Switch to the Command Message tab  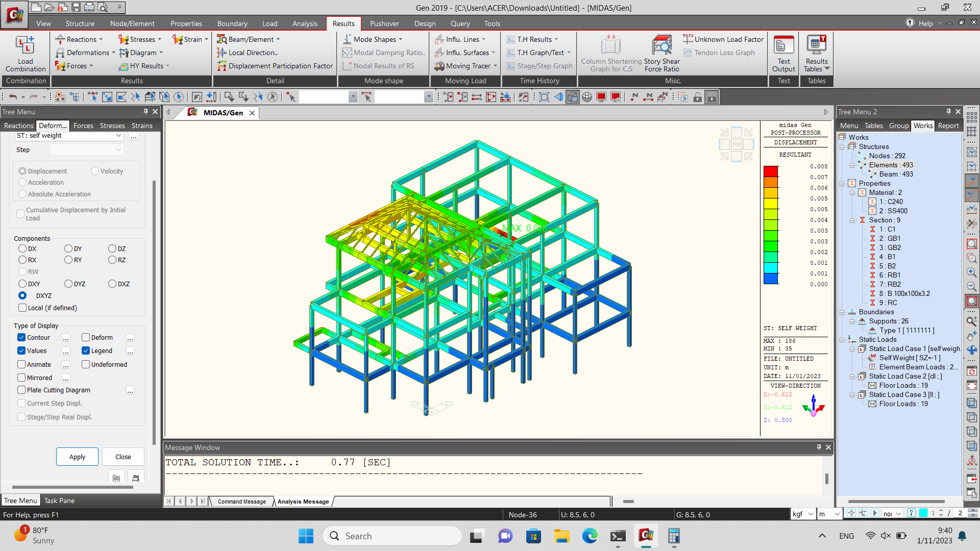(241, 502)
